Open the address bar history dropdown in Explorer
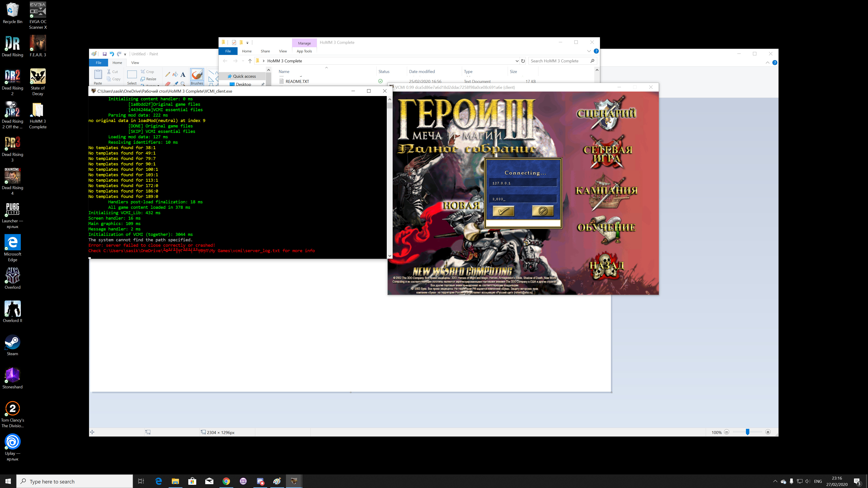This screenshot has width=868, height=488. point(517,61)
